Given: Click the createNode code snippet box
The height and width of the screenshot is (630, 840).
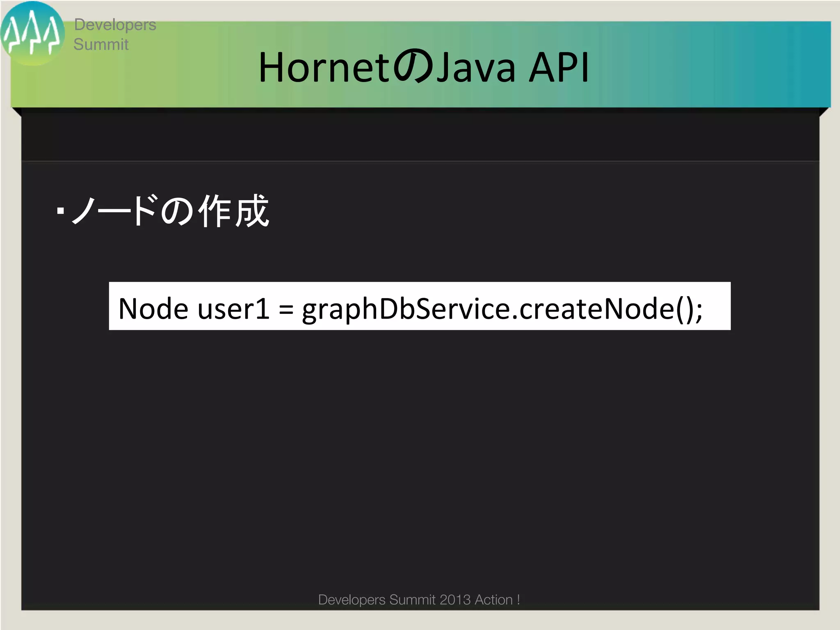Looking at the screenshot, I should [x=420, y=306].
